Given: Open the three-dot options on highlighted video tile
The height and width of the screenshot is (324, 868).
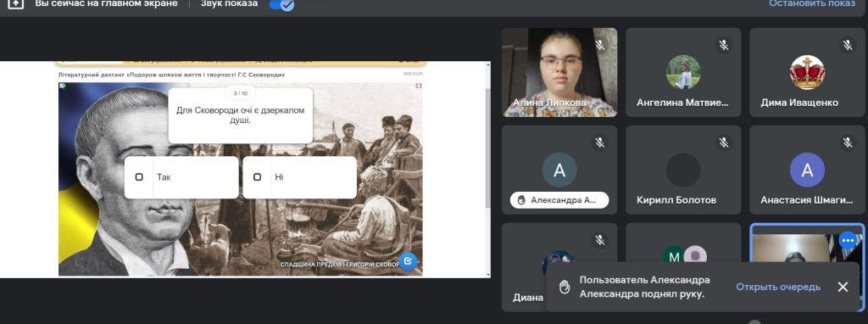Looking at the screenshot, I should click(848, 240).
